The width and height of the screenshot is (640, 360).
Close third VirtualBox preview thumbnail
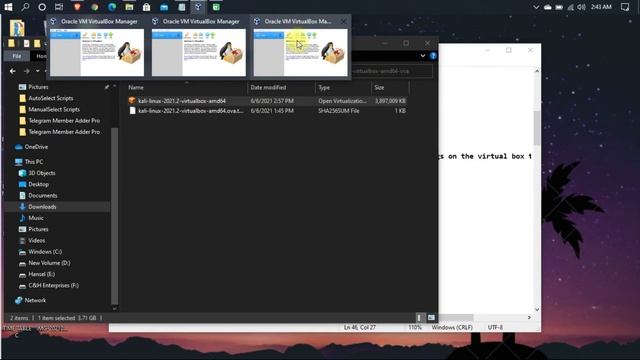pyautogui.click(x=344, y=21)
